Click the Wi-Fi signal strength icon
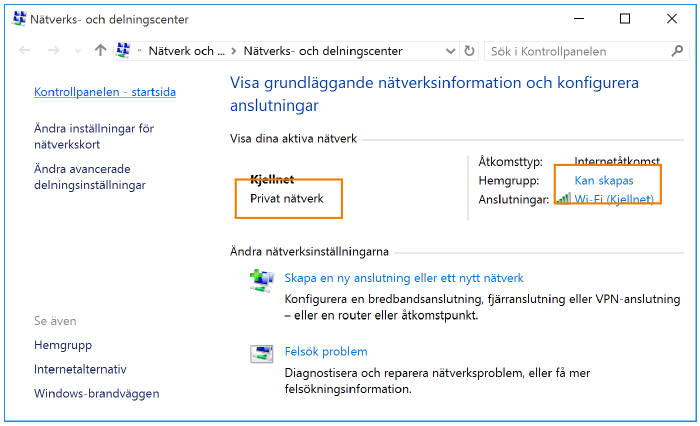Viewport: 700px width, 426px height. tap(565, 199)
